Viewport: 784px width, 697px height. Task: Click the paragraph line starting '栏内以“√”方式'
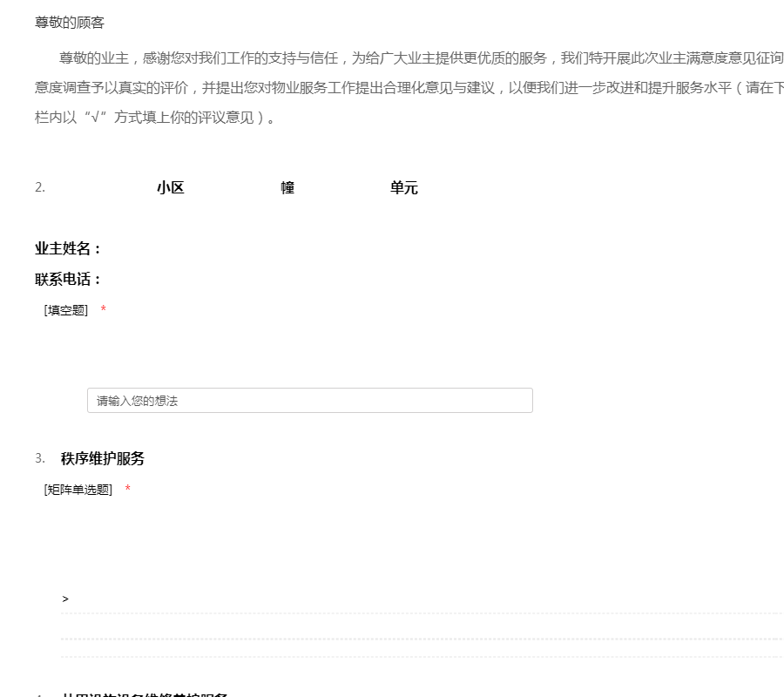(x=157, y=118)
